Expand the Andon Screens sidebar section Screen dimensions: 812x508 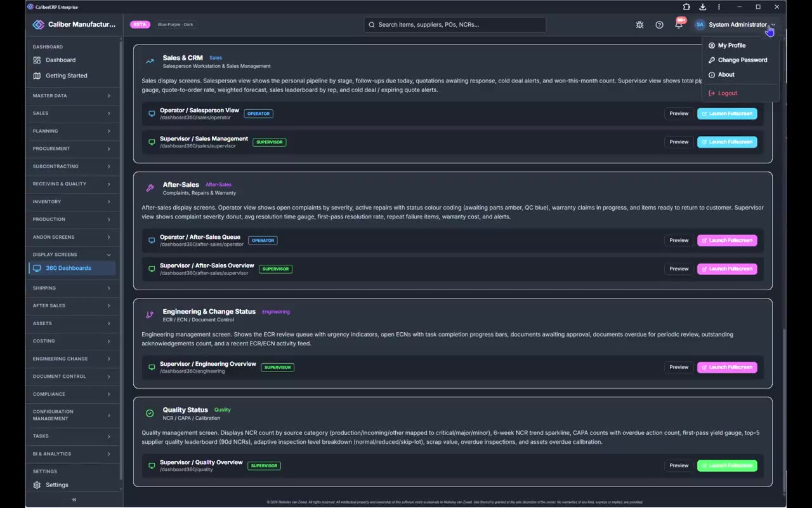pyautogui.click(x=72, y=237)
